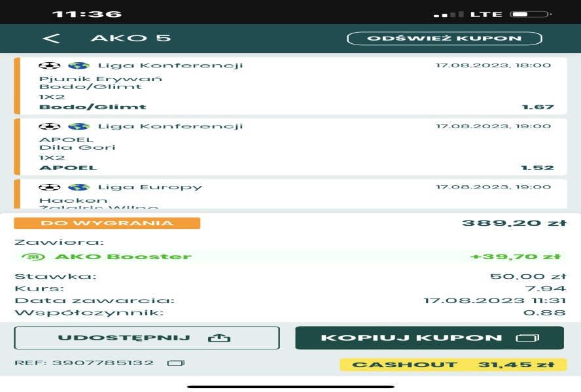Go back using the arrow next to AKO 5
Image resolution: width=581 pixels, height=392 pixels.
pyautogui.click(x=51, y=38)
